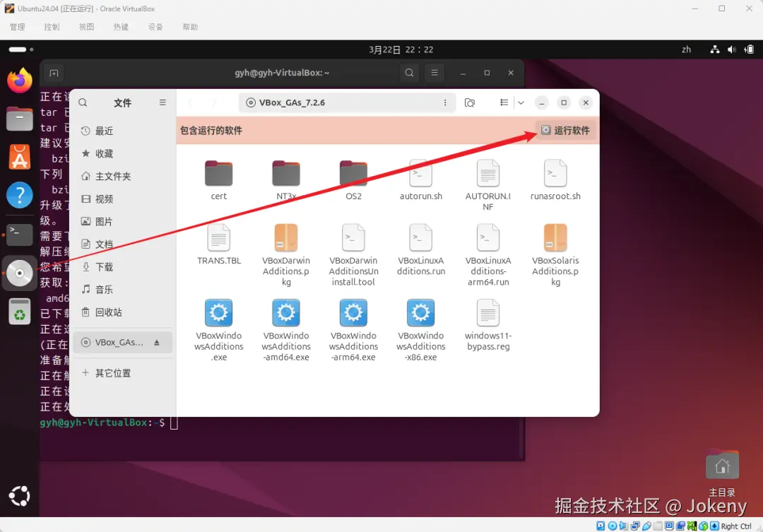
Task: Click the optical disc icon in dock
Action: pyautogui.click(x=20, y=273)
